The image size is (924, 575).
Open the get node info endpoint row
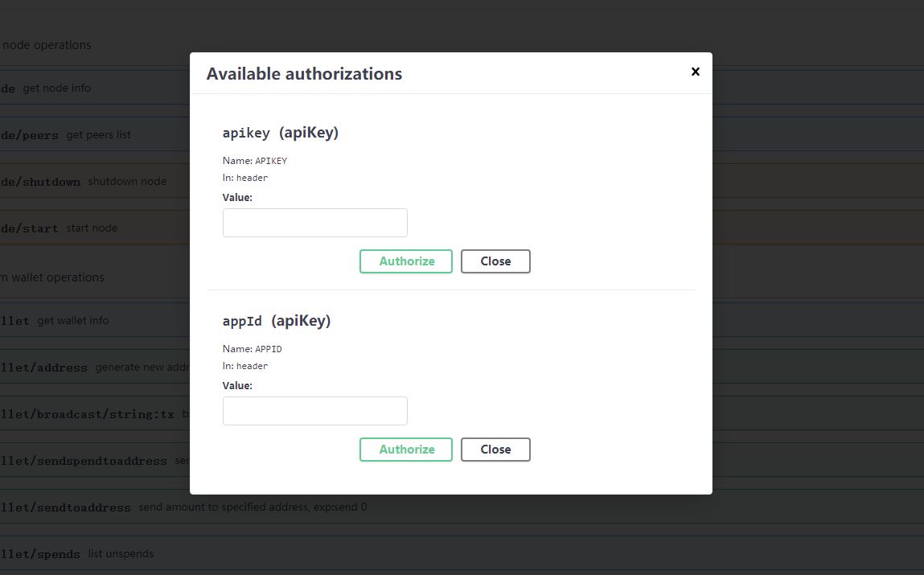(462, 88)
